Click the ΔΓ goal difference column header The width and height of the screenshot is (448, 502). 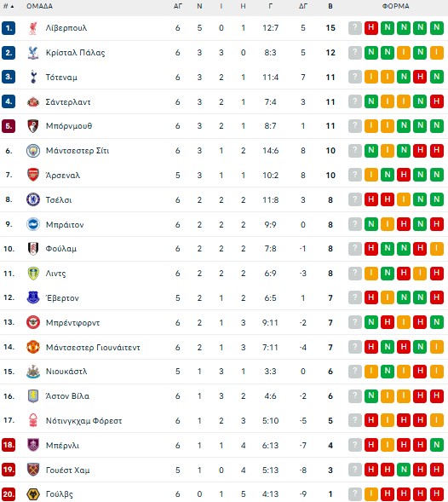303,6
